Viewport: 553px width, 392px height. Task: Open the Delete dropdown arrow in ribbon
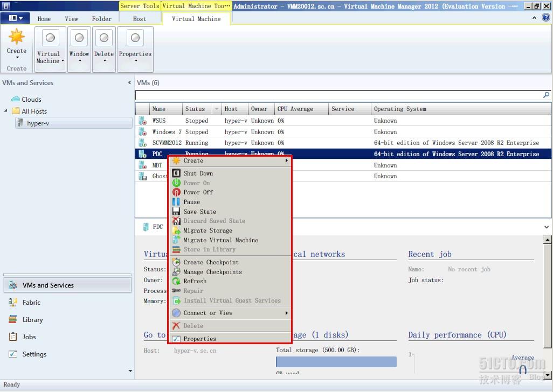point(105,61)
